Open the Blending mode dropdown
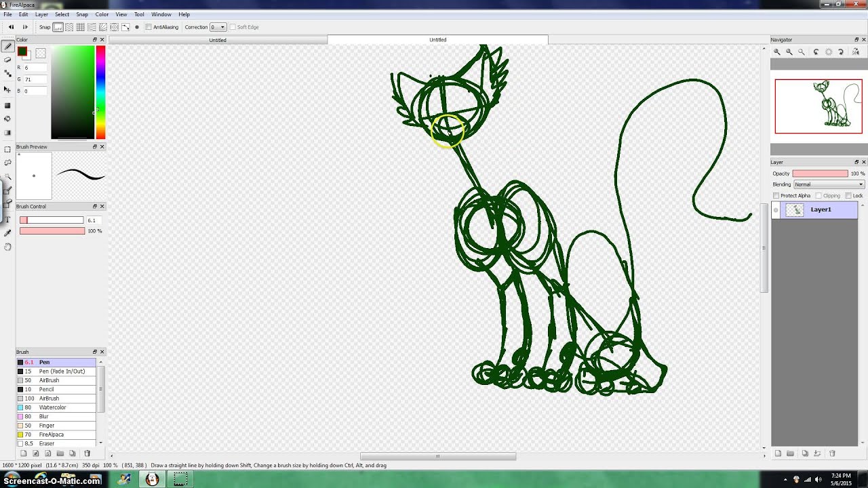The width and height of the screenshot is (868, 488). 829,184
